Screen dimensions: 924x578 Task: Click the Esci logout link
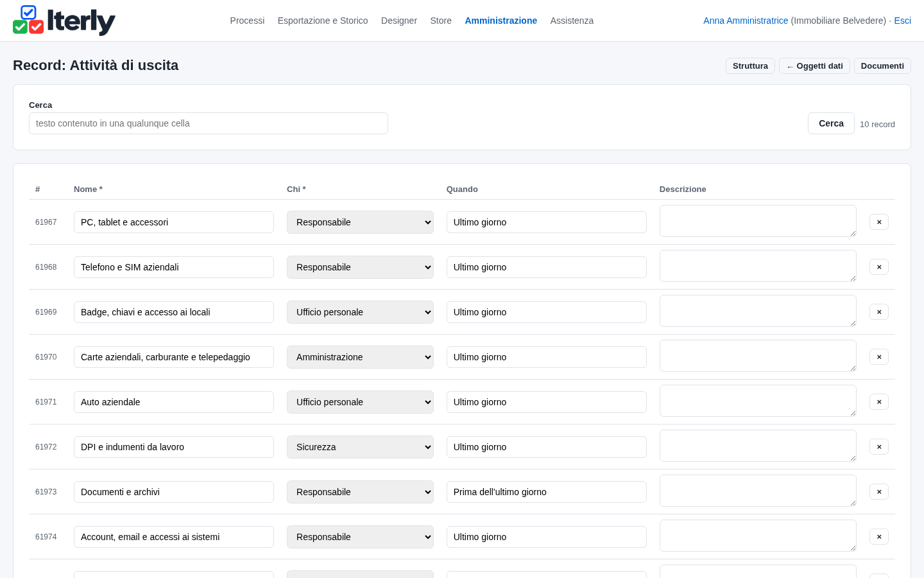(x=902, y=21)
